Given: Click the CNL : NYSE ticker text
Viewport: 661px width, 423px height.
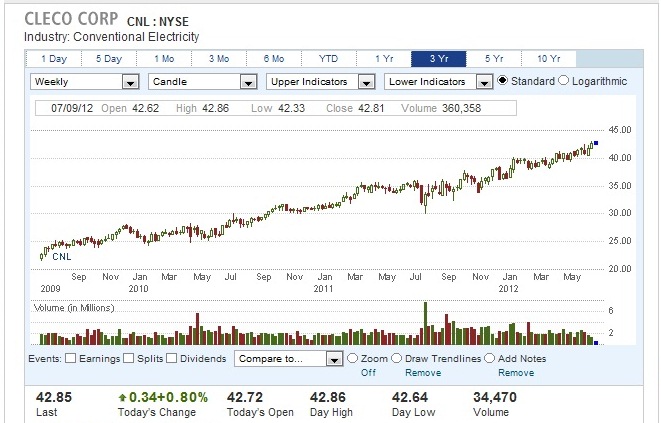Looking at the screenshot, I should pos(158,22).
